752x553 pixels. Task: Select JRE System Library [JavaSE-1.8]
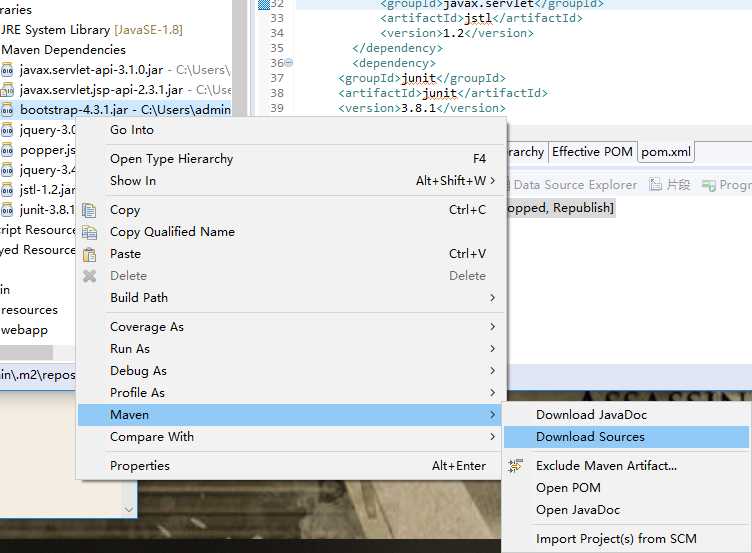coord(91,30)
